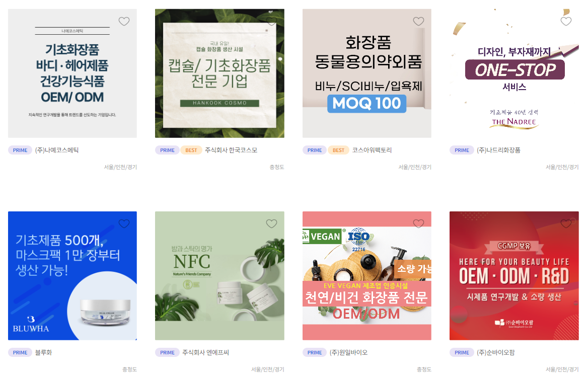The image size is (588, 377).
Task: Click company name (주)나예코스메틱
Action: pyautogui.click(x=57, y=150)
